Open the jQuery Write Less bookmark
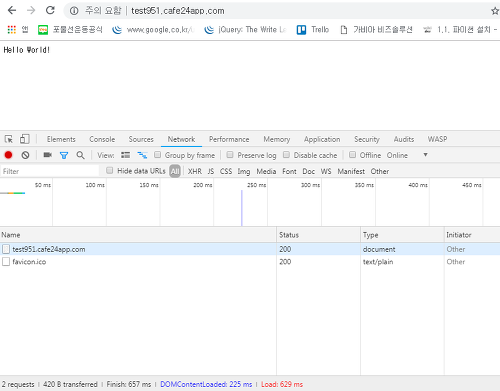The image size is (500, 391). [245, 30]
